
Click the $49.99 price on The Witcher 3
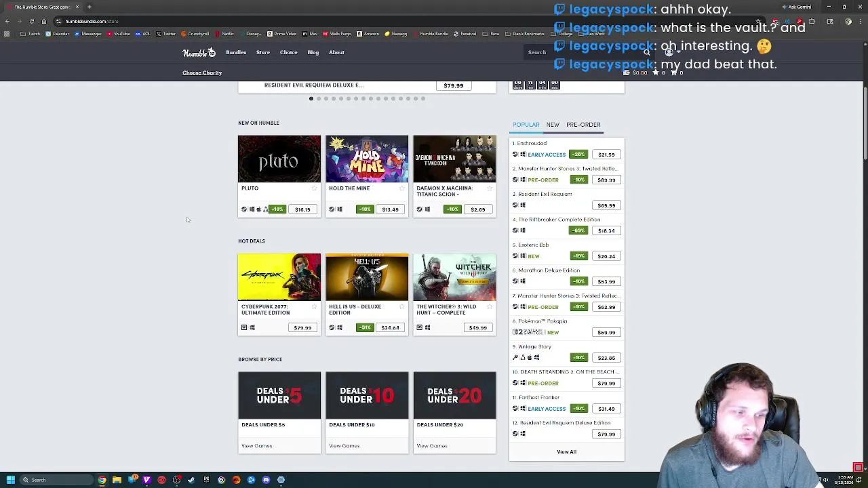click(477, 328)
